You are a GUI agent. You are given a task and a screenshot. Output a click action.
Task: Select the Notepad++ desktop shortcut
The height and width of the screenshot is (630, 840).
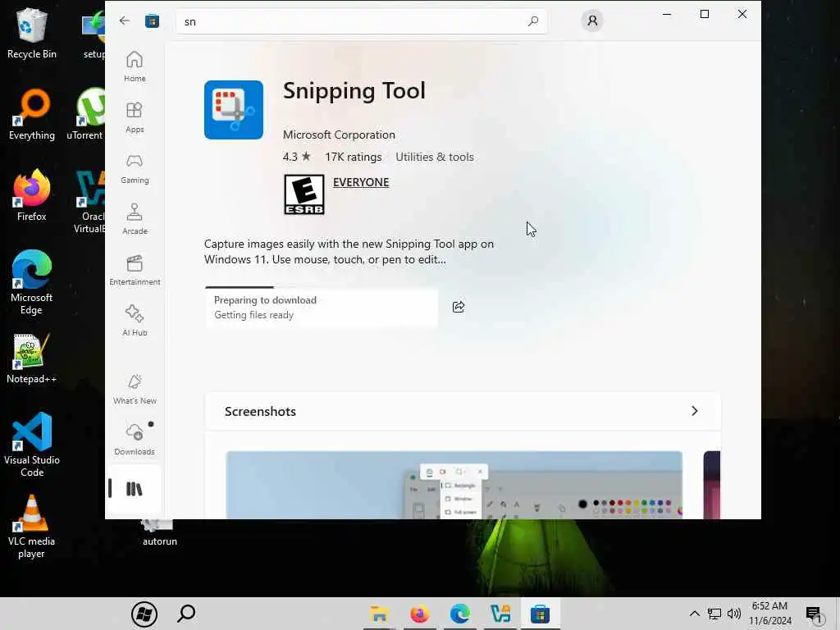pos(32,358)
